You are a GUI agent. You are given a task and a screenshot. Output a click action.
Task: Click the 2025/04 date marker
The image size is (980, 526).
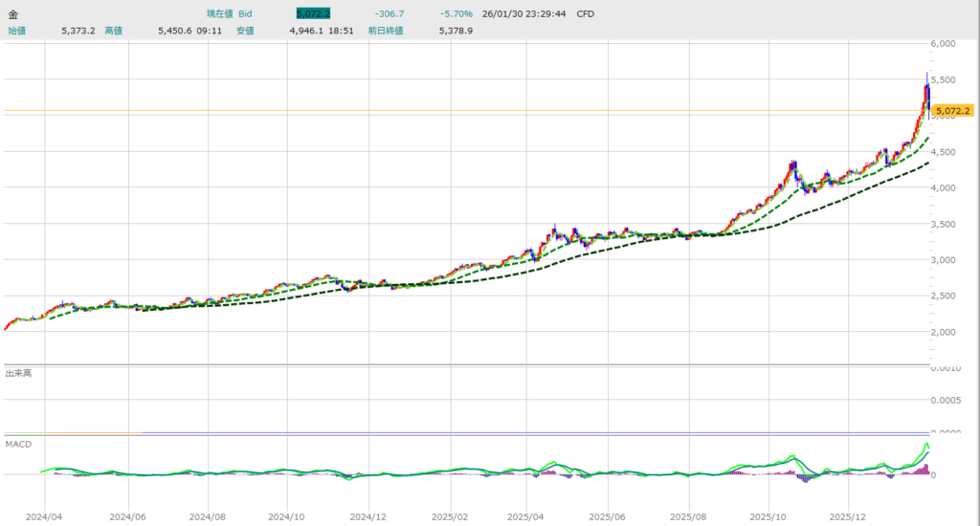click(527, 515)
